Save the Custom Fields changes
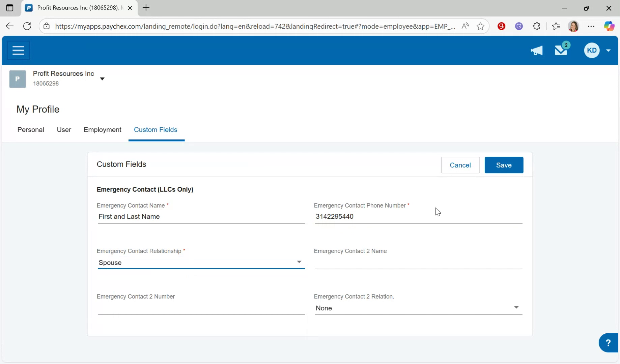 coord(504,165)
